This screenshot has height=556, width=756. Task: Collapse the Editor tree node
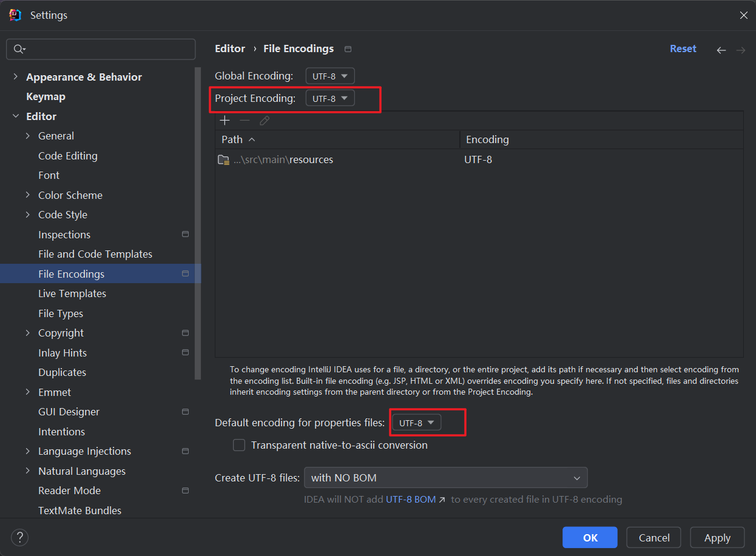pos(16,116)
